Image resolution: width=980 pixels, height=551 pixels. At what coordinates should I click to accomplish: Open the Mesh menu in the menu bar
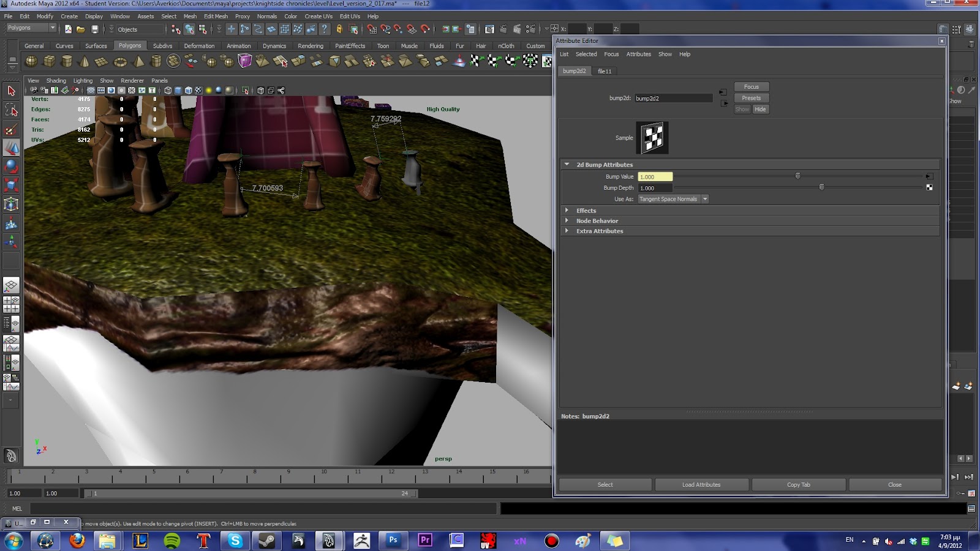(x=189, y=16)
